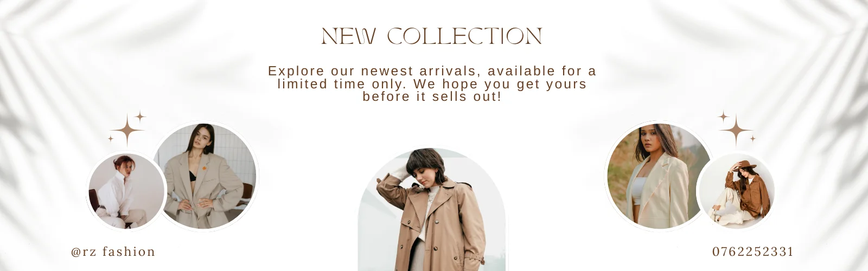Click tiny sparkle below-right of right star

click(753, 139)
